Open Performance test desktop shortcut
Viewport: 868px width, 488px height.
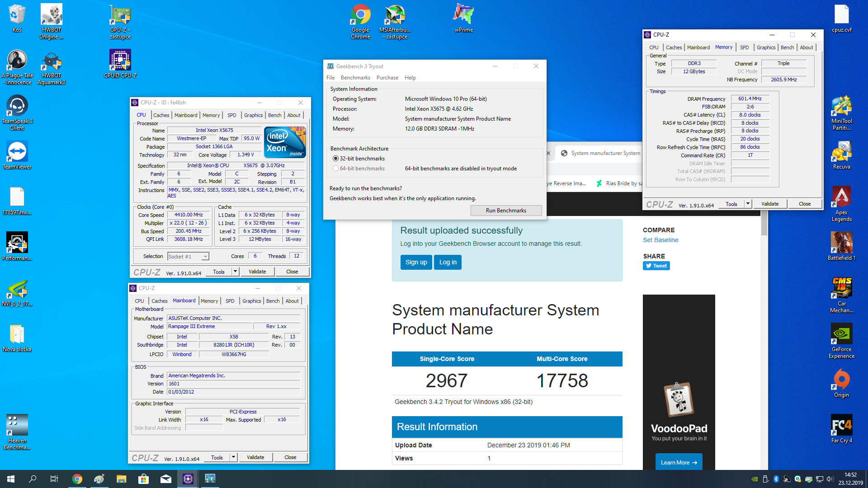click(x=17, y=246)
